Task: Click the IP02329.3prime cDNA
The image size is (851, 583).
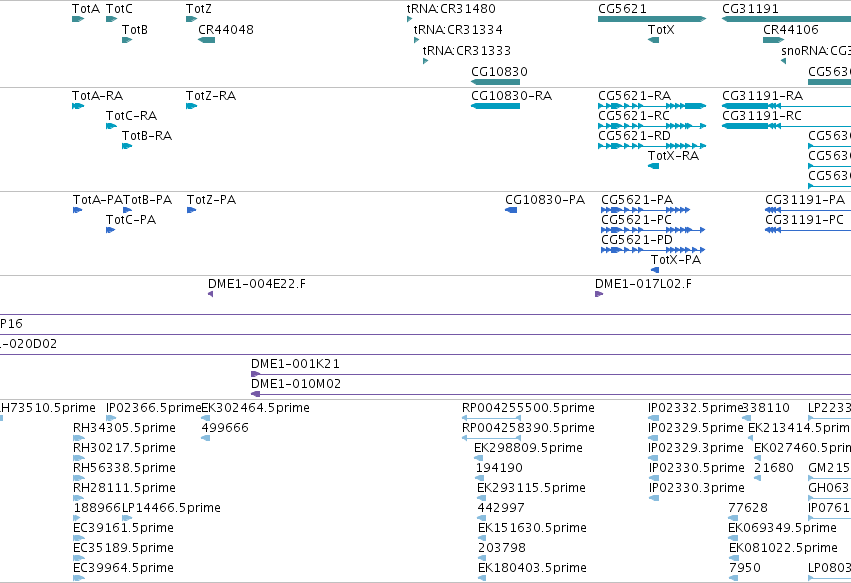Action: coord(653,458)
